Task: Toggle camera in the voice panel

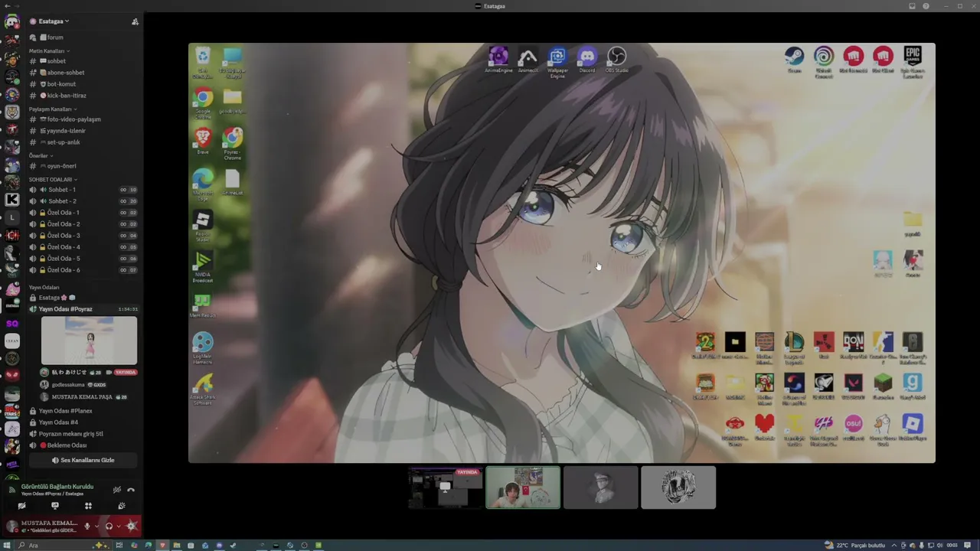Action: point(21,506)
